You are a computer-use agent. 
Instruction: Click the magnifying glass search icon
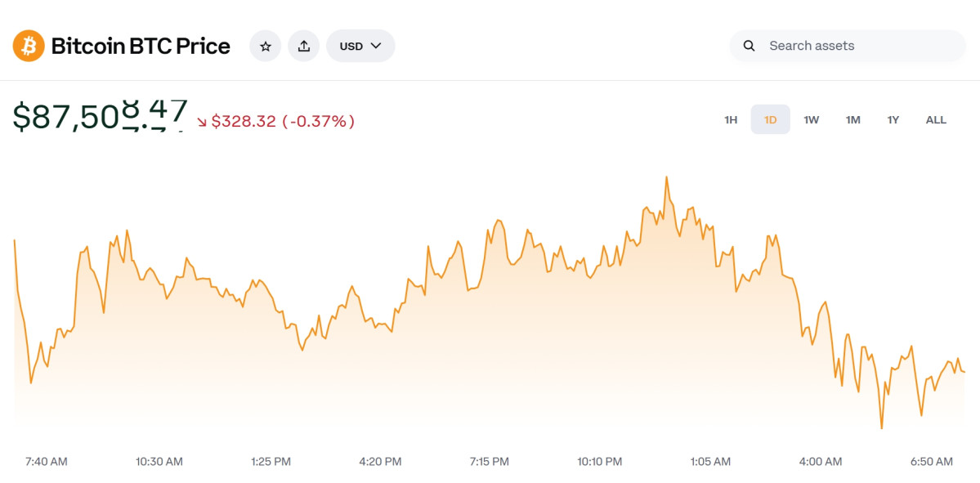[749, 46]
